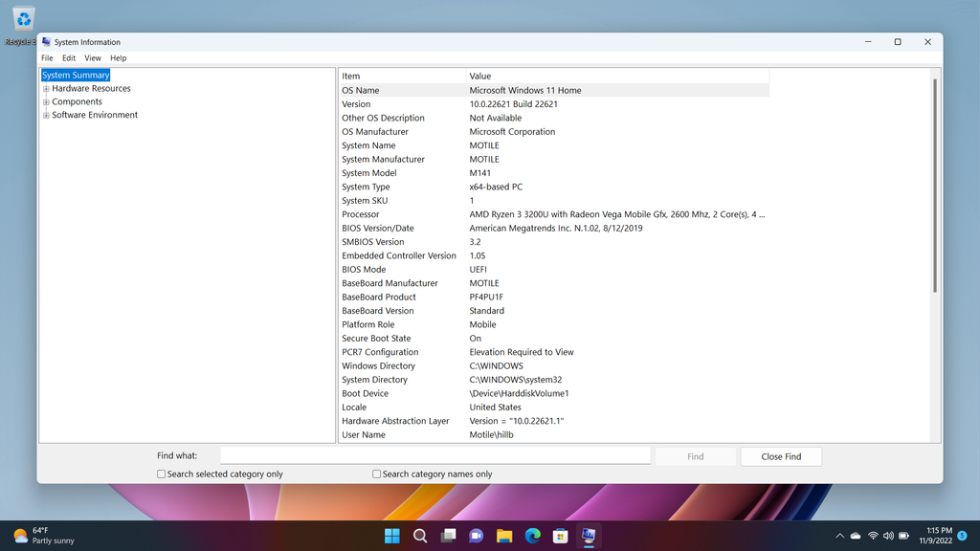Open Microsoft Store from the taskbar

[560, 536]
